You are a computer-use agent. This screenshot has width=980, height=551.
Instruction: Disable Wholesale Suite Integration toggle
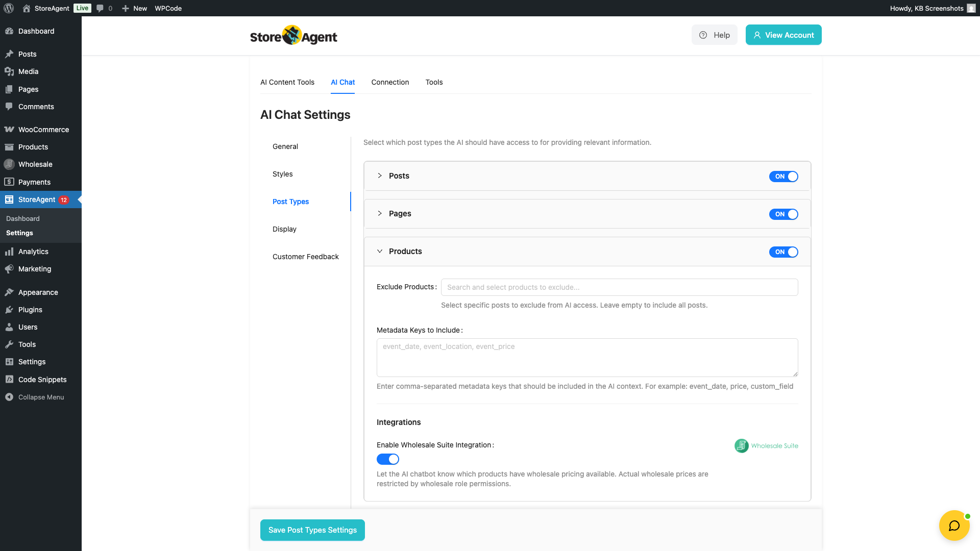[388, 459]
